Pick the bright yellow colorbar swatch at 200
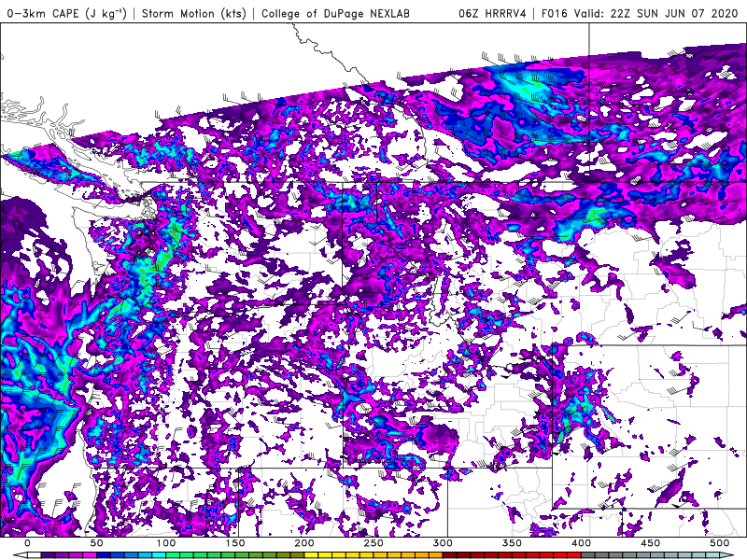 pos(311,554)
